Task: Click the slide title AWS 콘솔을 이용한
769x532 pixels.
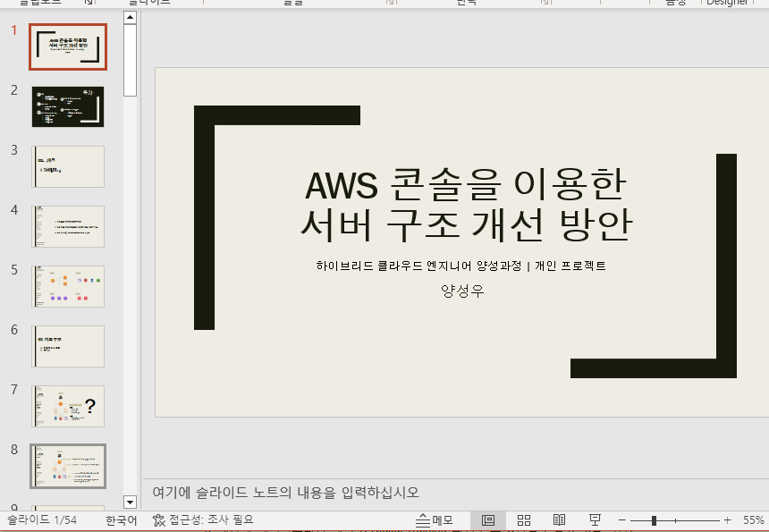Action: point(465,184)
